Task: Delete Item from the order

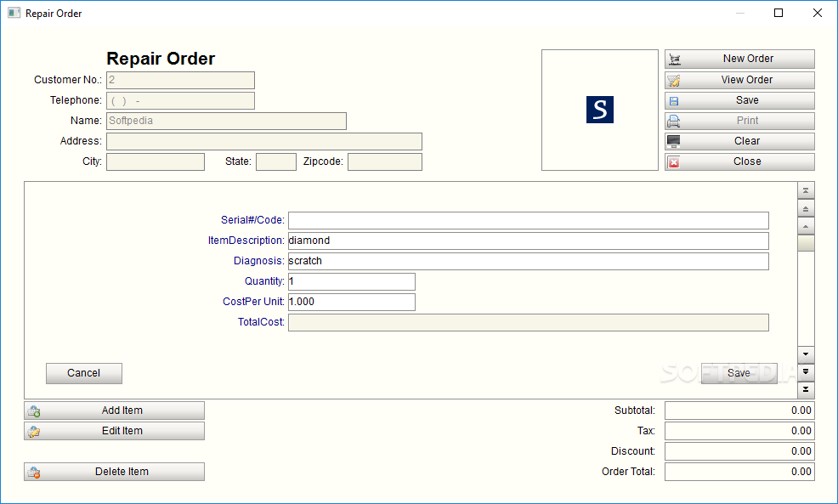Action: (115, 472)
